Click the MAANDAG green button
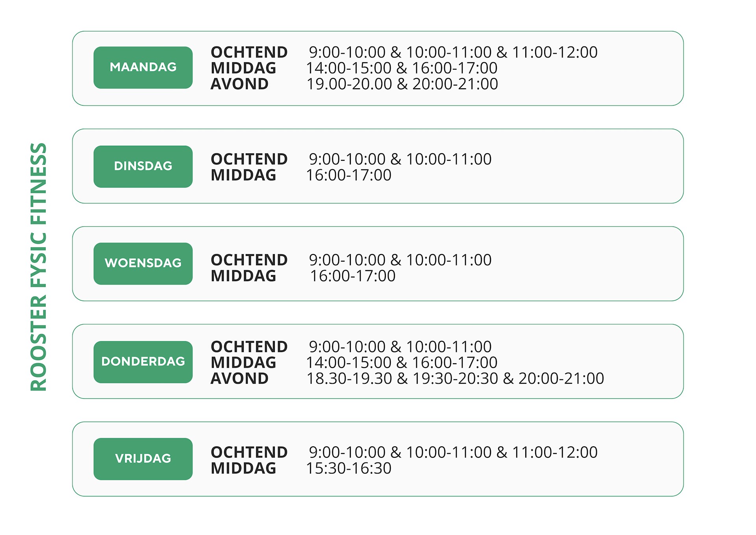 pos(143,67)
